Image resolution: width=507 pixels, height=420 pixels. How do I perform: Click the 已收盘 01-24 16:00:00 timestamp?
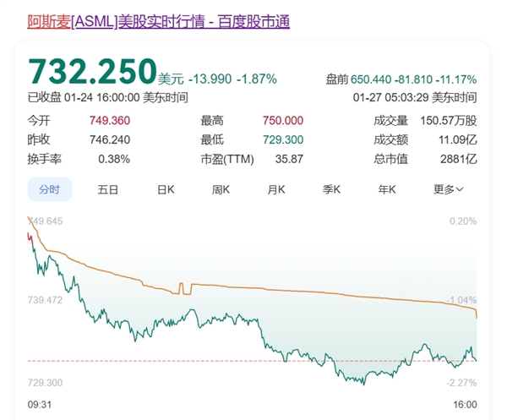click(107, 97)
